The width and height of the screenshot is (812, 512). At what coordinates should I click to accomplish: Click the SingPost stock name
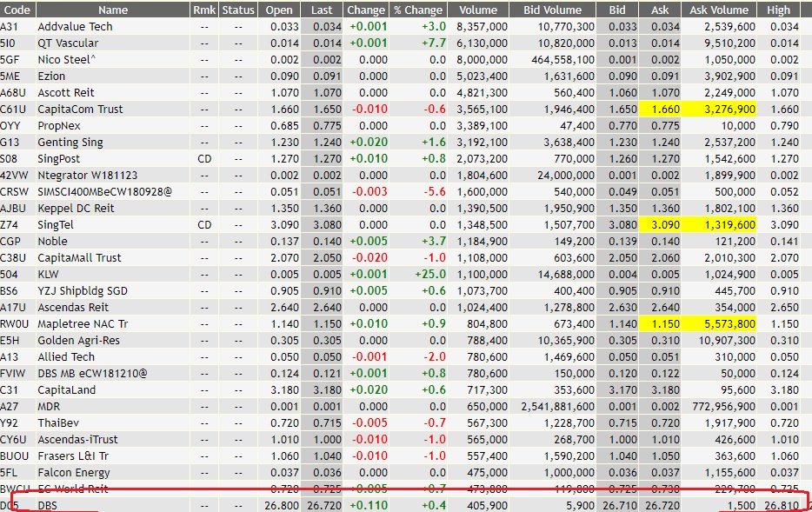(x=58, y=159)
